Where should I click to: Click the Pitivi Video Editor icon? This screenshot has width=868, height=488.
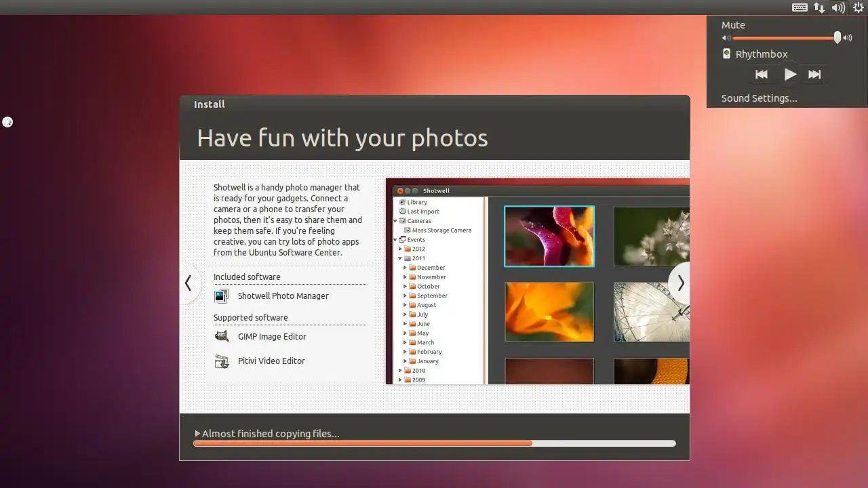[x=221, y=361]
